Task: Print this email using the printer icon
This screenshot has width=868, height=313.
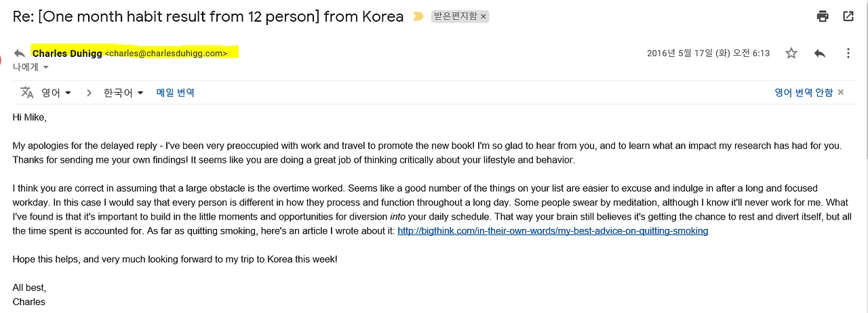Action: click(823, 16)
